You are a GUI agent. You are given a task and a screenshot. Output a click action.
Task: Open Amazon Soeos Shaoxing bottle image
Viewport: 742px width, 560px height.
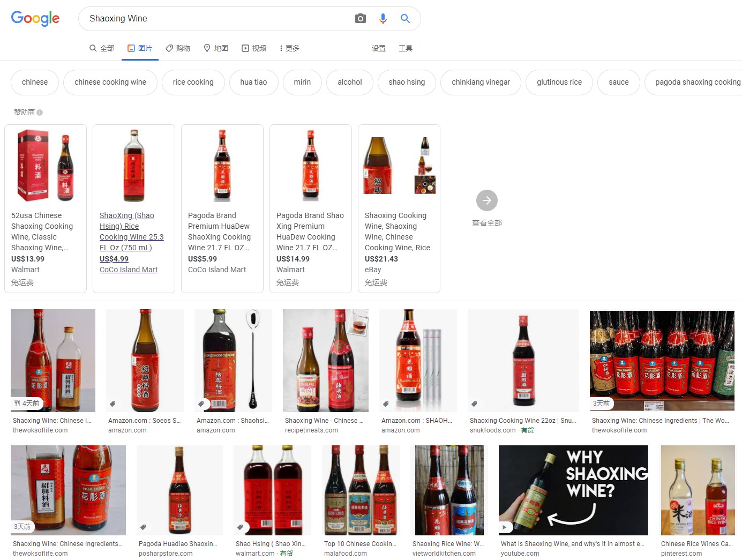[145, 361]
